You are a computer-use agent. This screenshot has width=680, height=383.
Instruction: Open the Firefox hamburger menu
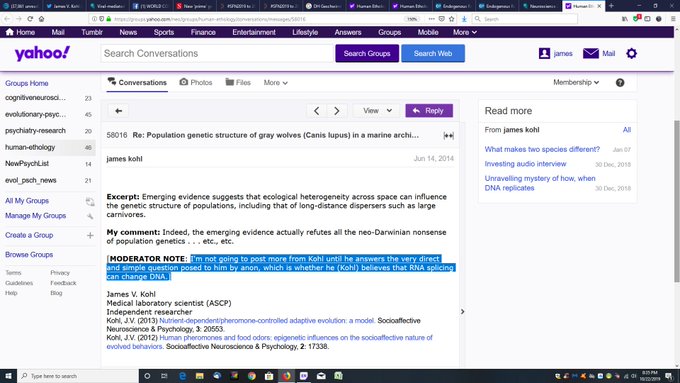point(673,19)
